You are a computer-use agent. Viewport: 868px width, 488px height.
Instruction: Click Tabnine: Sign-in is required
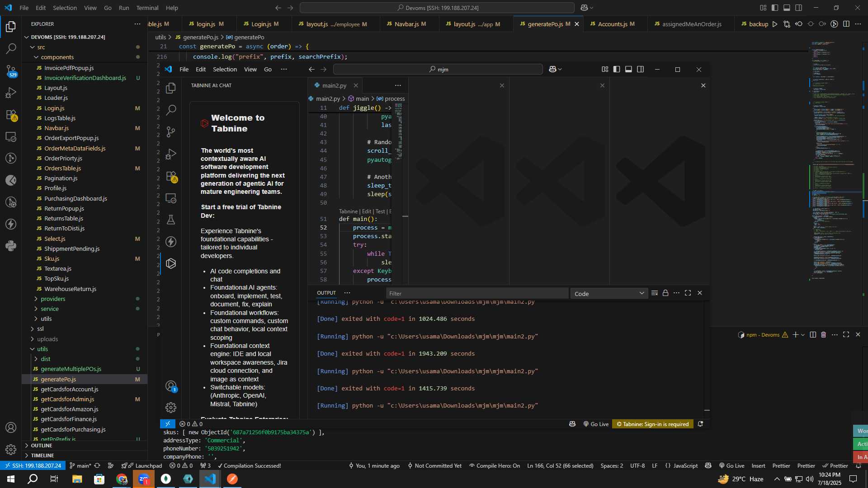[x=652, y=424]
